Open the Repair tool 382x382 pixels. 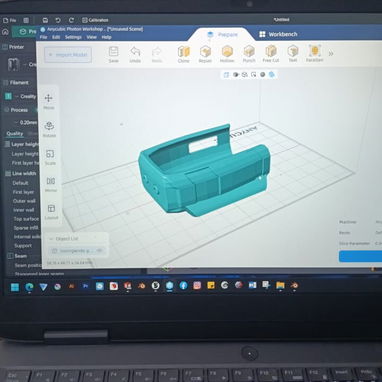point(205,54)
